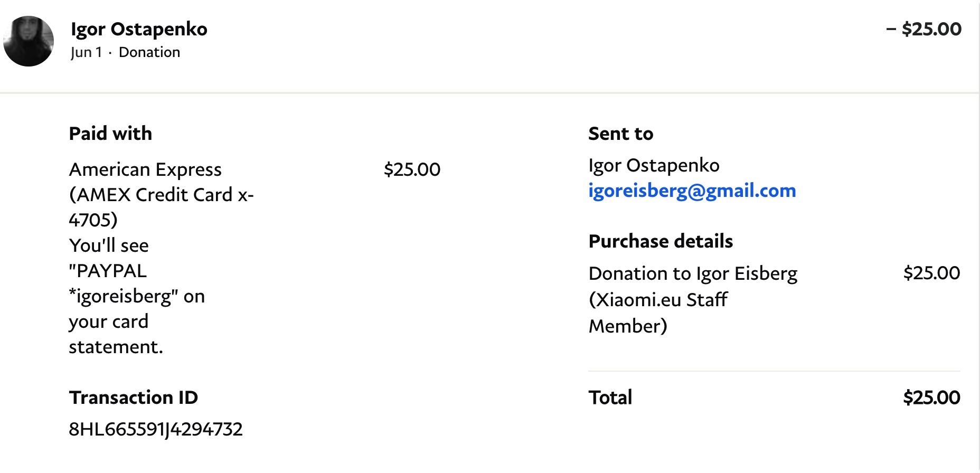Click the Donation label in the header
The height and width of the screenshot is (473, 980).
click(149, 52)
